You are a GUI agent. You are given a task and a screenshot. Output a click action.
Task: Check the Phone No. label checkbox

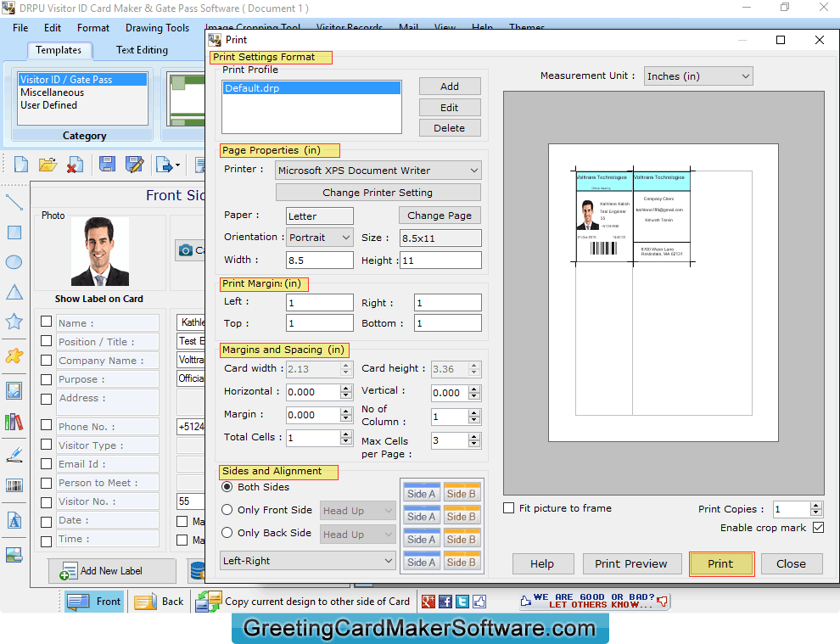[47, 425]
